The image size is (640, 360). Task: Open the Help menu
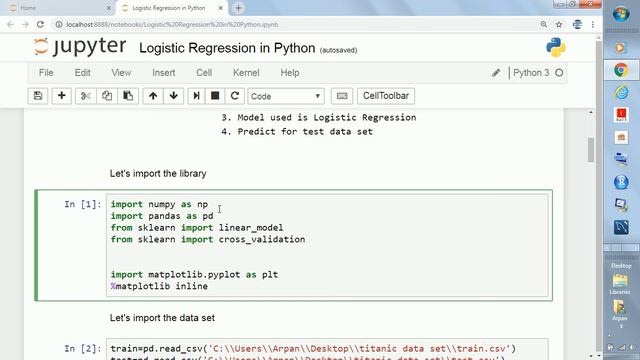coord(290,73)
